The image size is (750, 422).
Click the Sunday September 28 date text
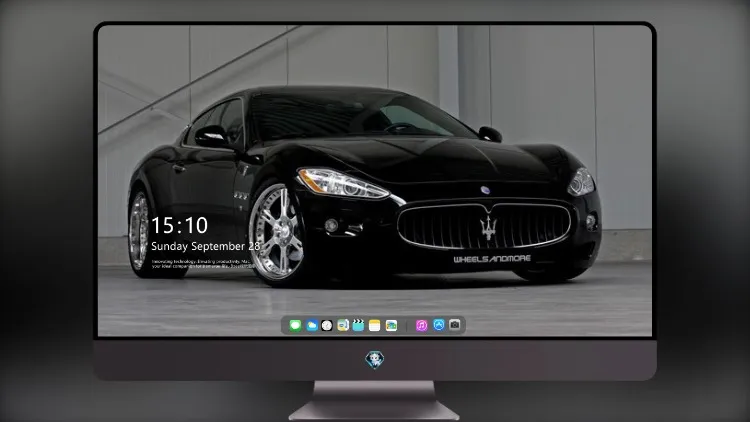click(x=206, y=246)
